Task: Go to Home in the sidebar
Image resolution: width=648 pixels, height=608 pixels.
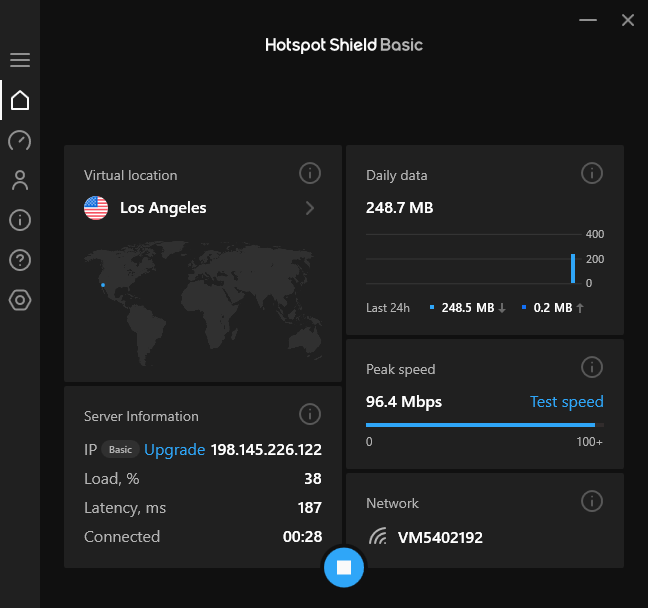Action: pyautogui.click(x=20, y=100)
